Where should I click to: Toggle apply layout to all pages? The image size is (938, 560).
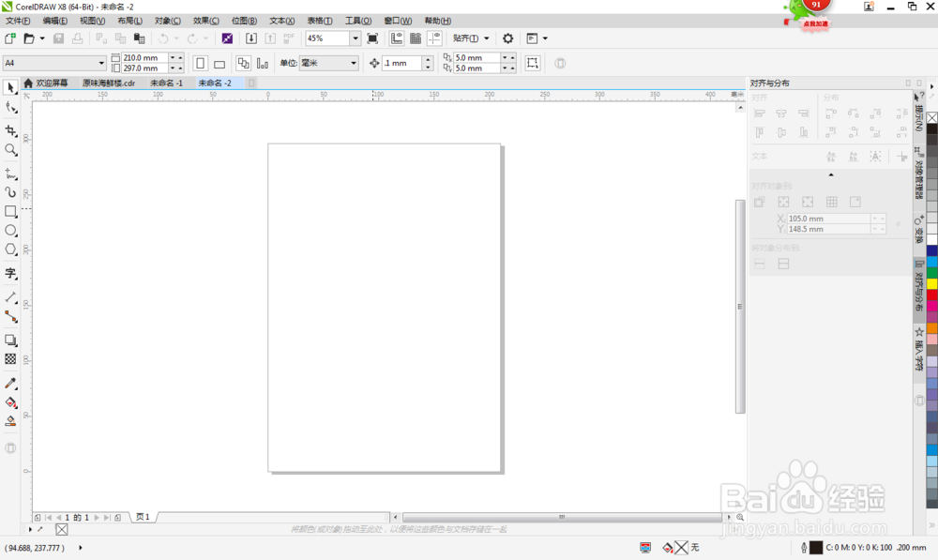pos(244,63)
